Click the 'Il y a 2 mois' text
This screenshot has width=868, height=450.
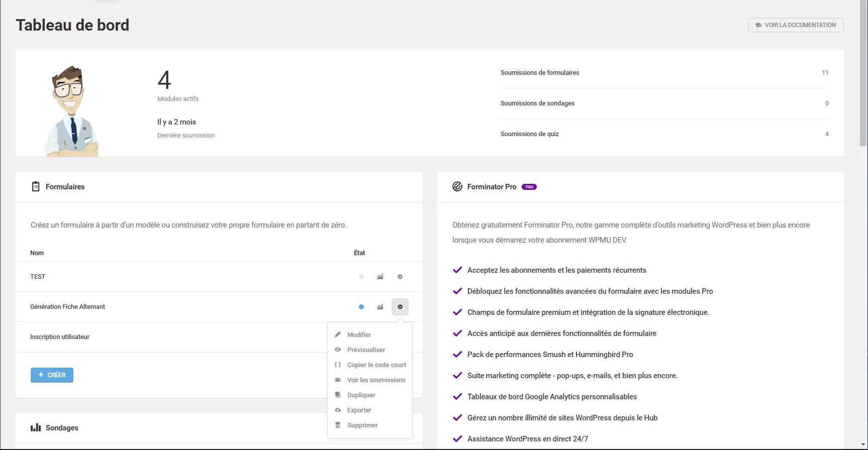pyautogui.click(x=176, y=122)
